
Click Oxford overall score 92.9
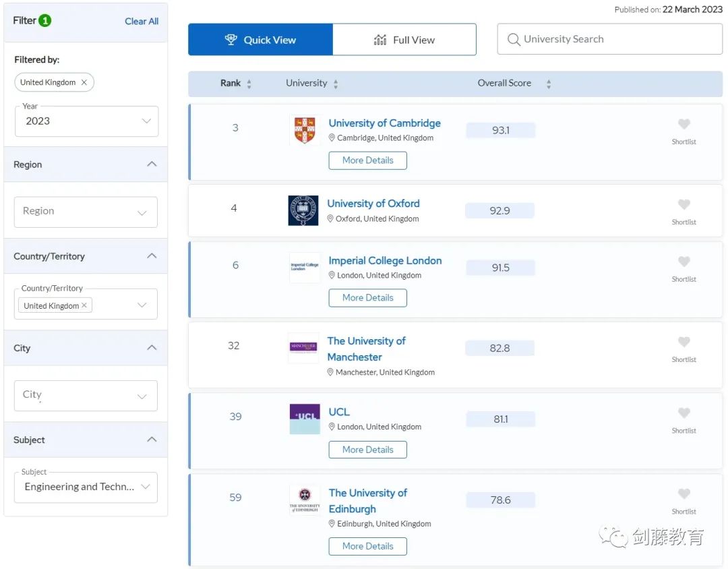coord(499,210)
